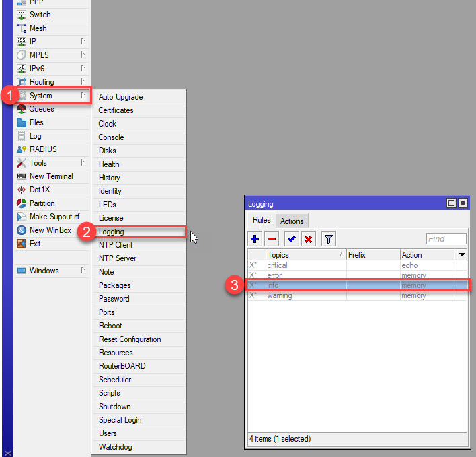This screenshot has height=457, width=476.
Task: Open the column chooser dropdown in Logging
Action: 462,254
